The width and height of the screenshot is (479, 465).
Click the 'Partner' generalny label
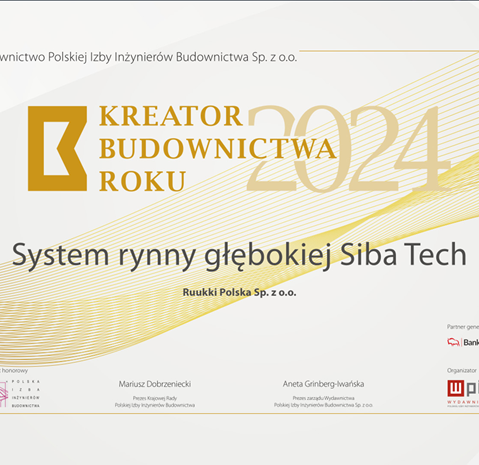coord(463,327)
